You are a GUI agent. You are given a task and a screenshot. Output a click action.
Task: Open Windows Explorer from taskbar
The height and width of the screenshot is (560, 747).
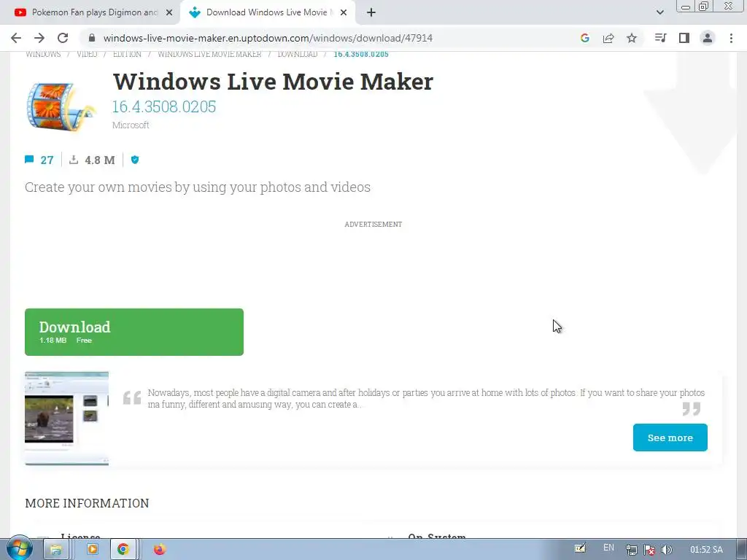(x=56, y=550)
